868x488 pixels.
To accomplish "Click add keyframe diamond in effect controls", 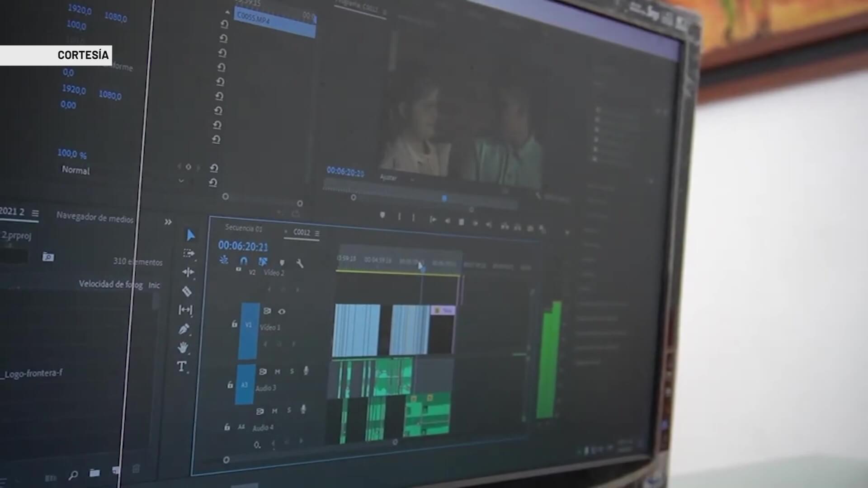I will point(188,167).
